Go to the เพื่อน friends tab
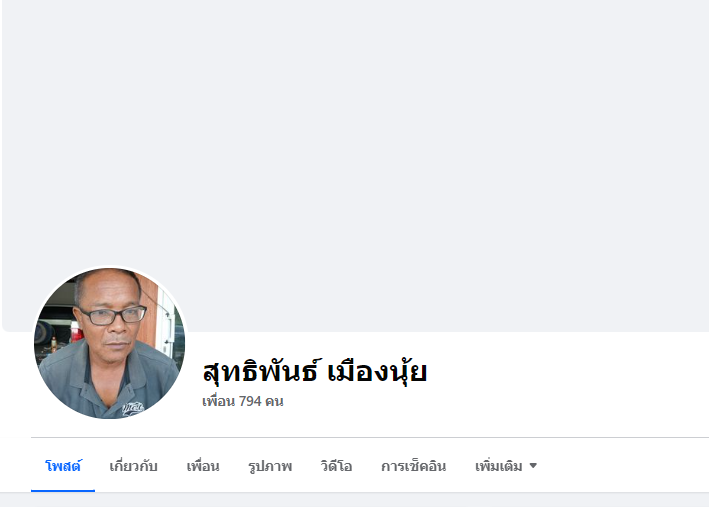This screenshot has height=507, width=709. pyautogui.click(x=203, y=466)
